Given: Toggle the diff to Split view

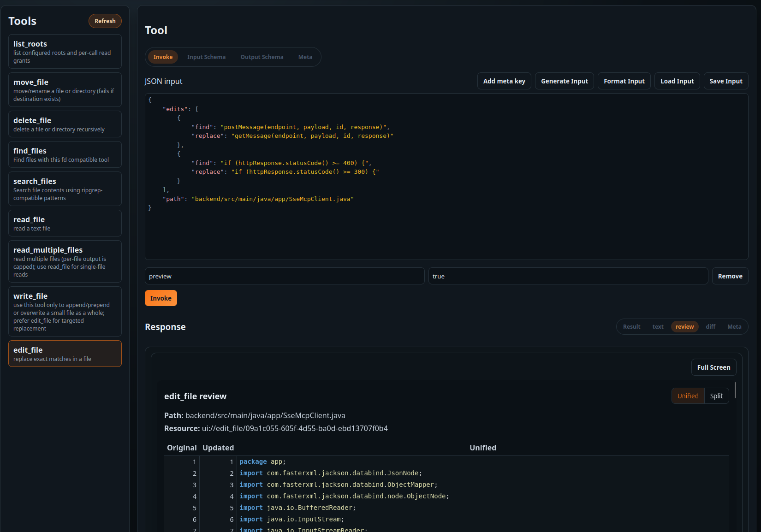Looking at the screenshot, I should coord(716,396).
